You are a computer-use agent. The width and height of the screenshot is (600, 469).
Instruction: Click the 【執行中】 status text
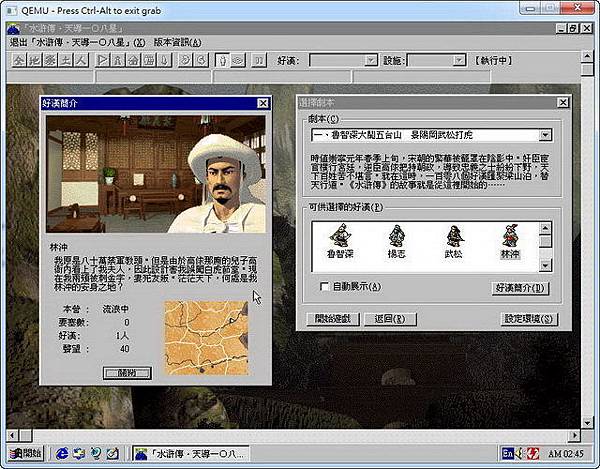coord(494,60)
